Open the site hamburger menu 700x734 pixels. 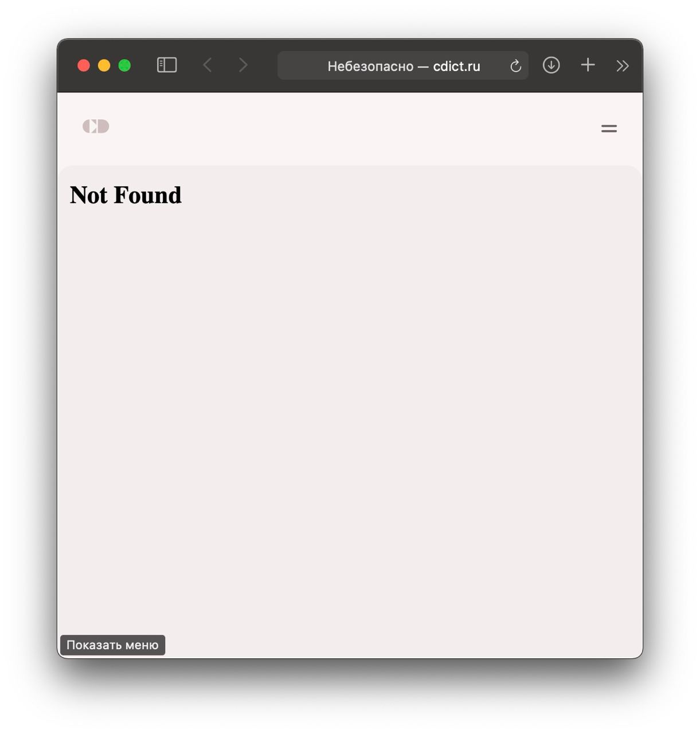(x=609, y=128)
